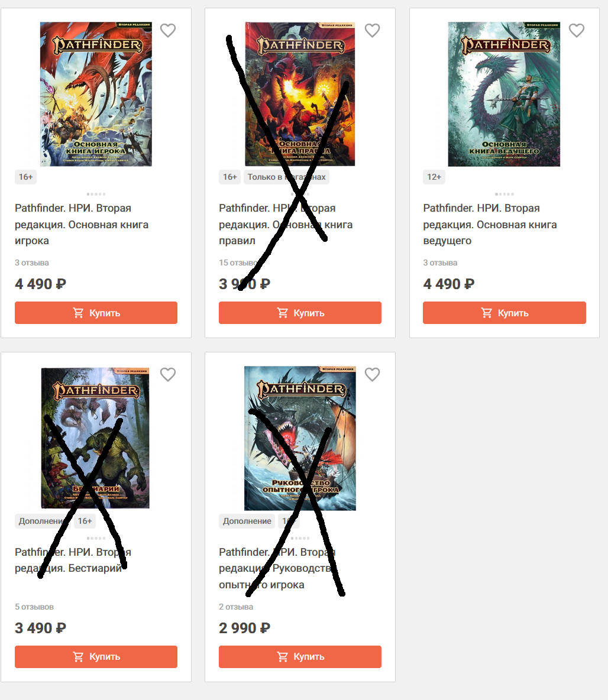
Task: Open the Бестиарий troll cover thumbnail
Action: pos(95,438)
